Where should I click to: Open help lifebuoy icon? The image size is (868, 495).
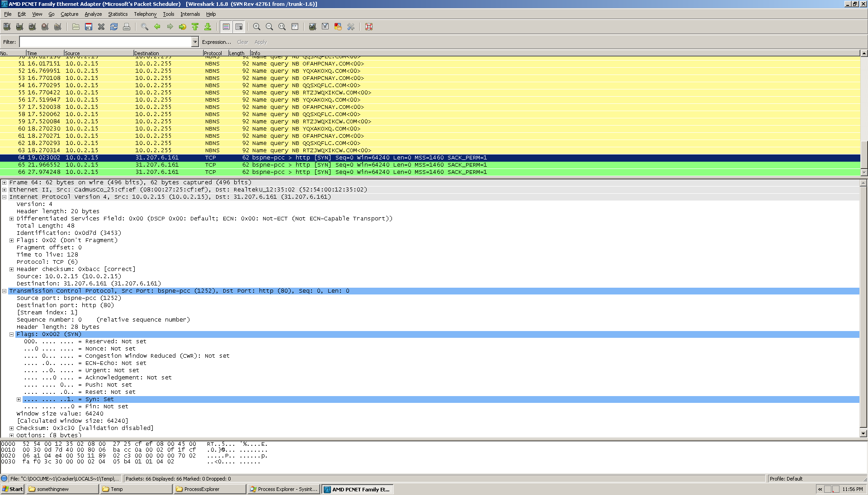(369, 27)
